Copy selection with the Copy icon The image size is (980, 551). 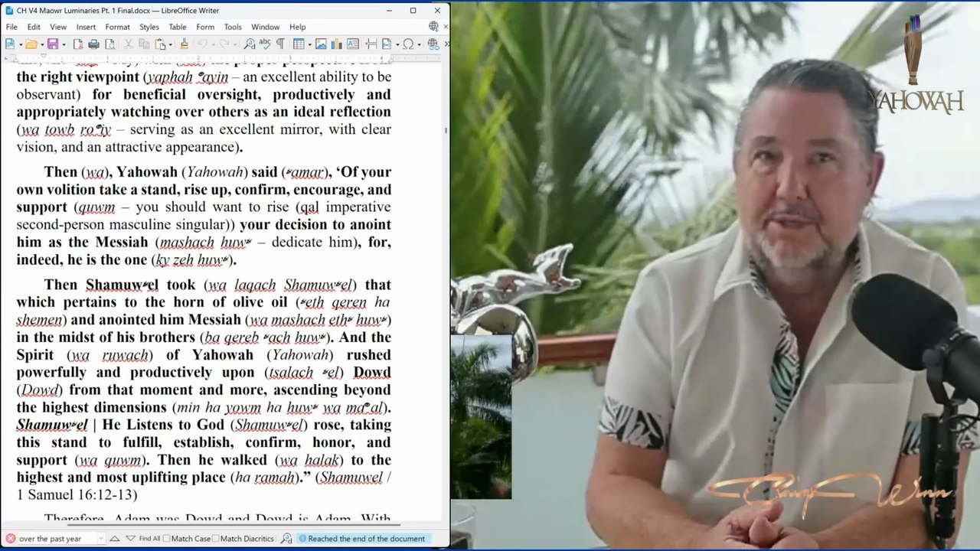pyautogui.click(x=144, y=44)
